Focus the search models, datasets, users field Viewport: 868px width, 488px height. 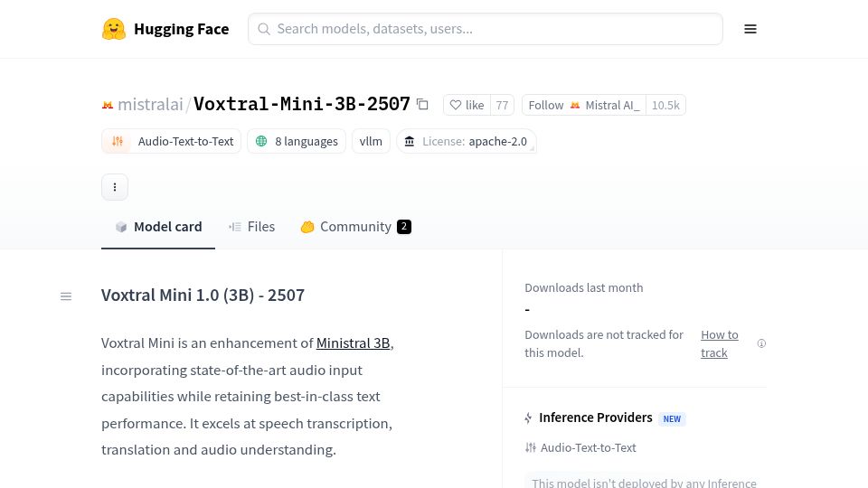coord(485,29)
